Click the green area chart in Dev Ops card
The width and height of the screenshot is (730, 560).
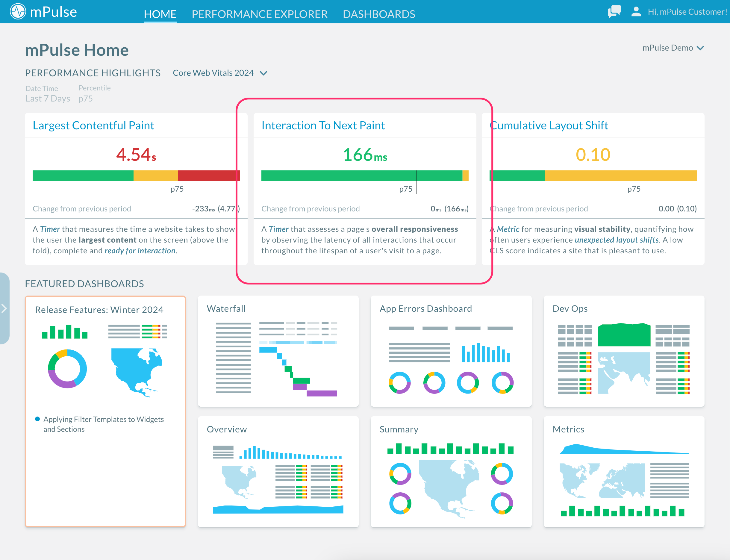click(x=624, y=335)
